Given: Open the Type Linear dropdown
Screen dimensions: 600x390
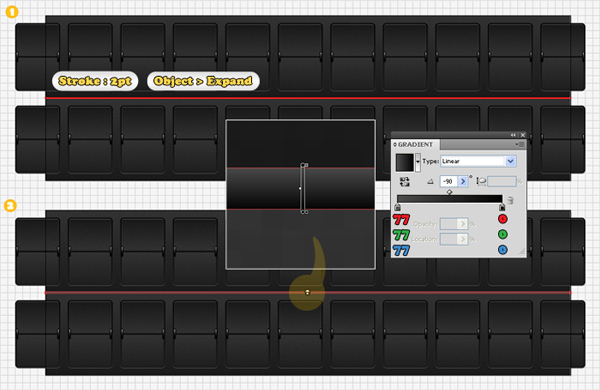Looking at the screenshot, I should point(510,161).
